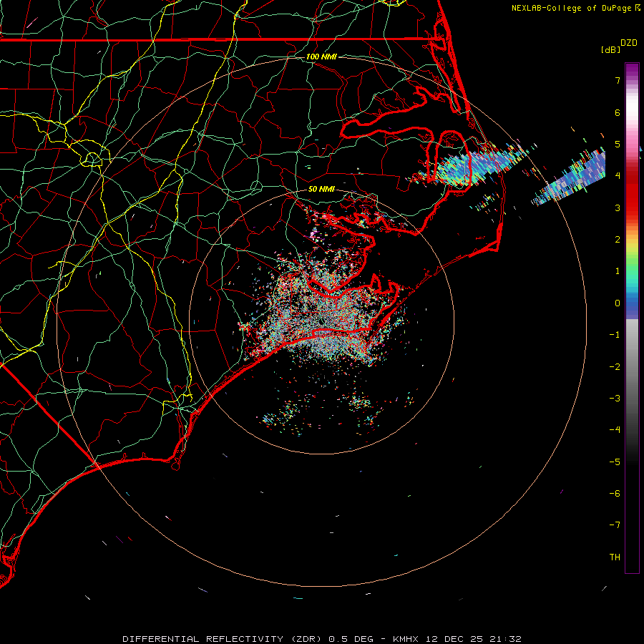Click the -7 value on the color scale

coord(615,525)
